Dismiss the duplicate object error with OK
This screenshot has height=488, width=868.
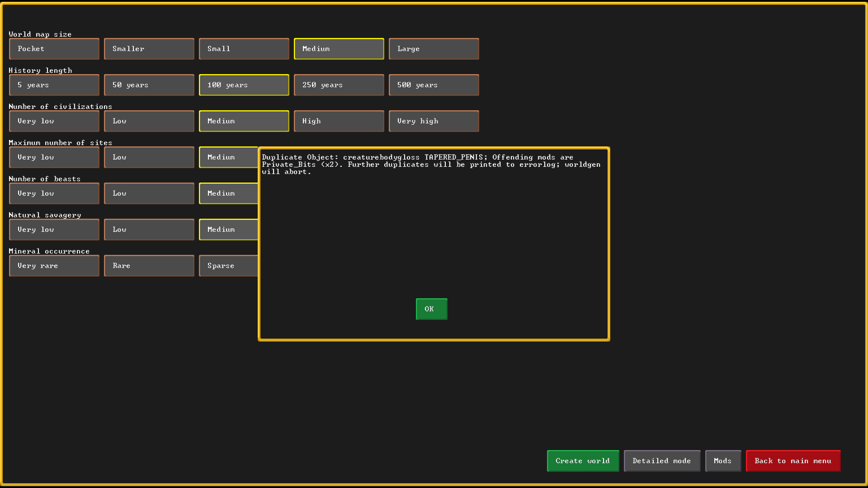click(x=432, y=309)
